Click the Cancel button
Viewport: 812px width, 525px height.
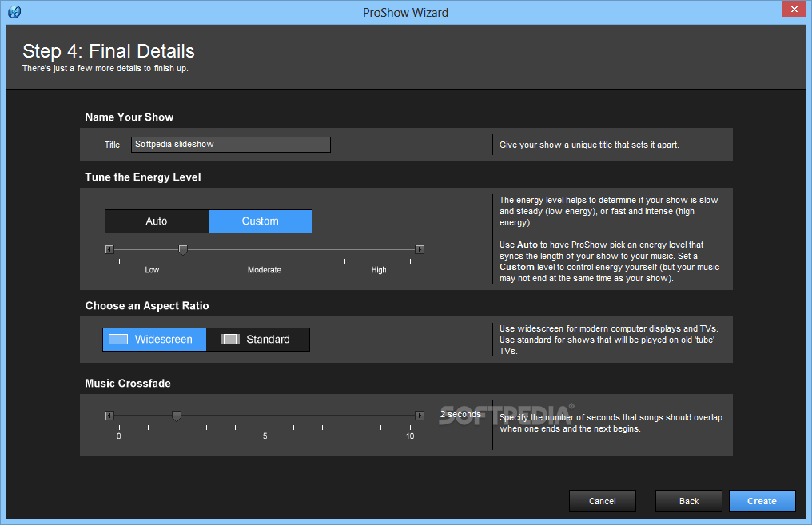(603, 501)
